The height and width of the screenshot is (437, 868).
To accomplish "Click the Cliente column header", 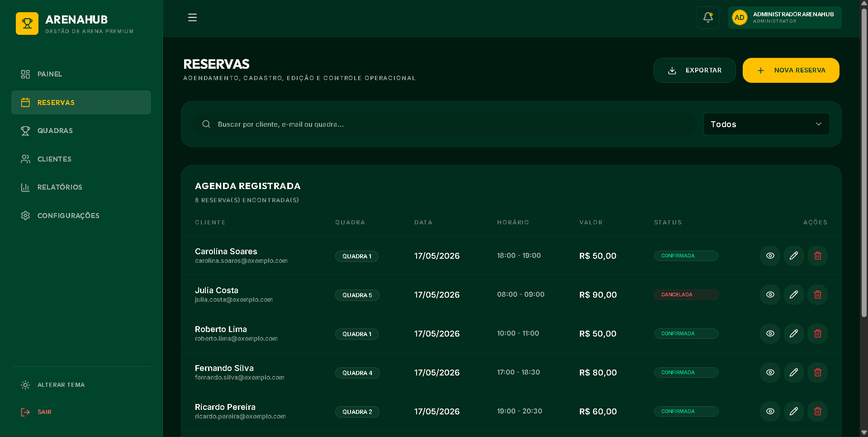I will [x=210, y=222].
